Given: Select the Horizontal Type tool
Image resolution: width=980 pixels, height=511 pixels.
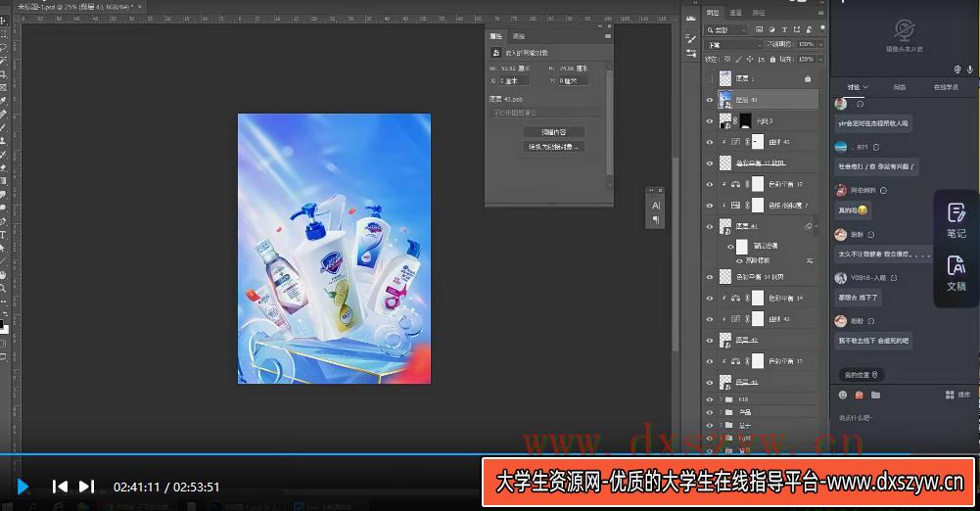Looking at the screenshot, I should 3,235.
